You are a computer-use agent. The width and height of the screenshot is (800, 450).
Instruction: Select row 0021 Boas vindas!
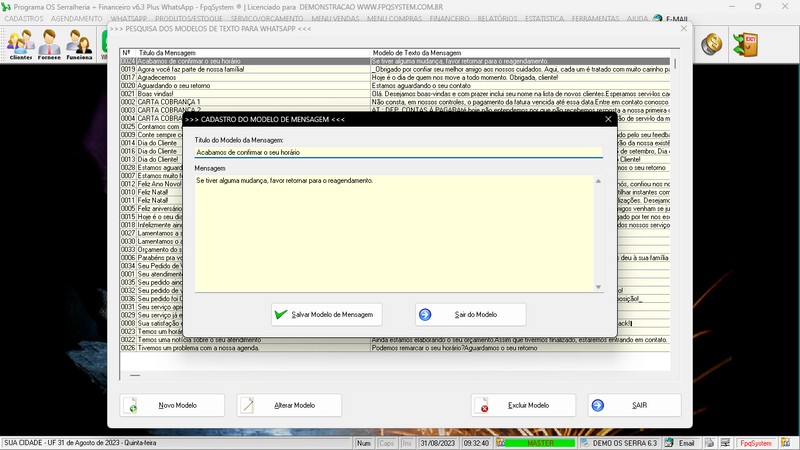395,93
